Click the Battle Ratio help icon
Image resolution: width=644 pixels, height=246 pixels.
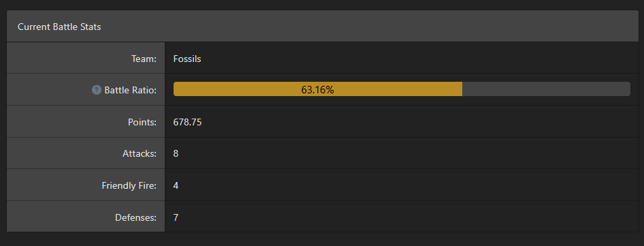[96, 90]
